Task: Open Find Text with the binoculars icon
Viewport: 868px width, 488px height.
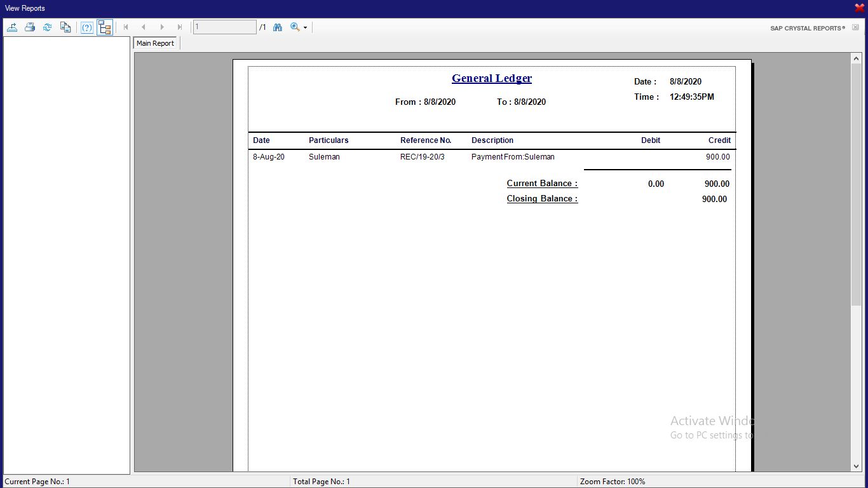Action: (x=277, y=27)
